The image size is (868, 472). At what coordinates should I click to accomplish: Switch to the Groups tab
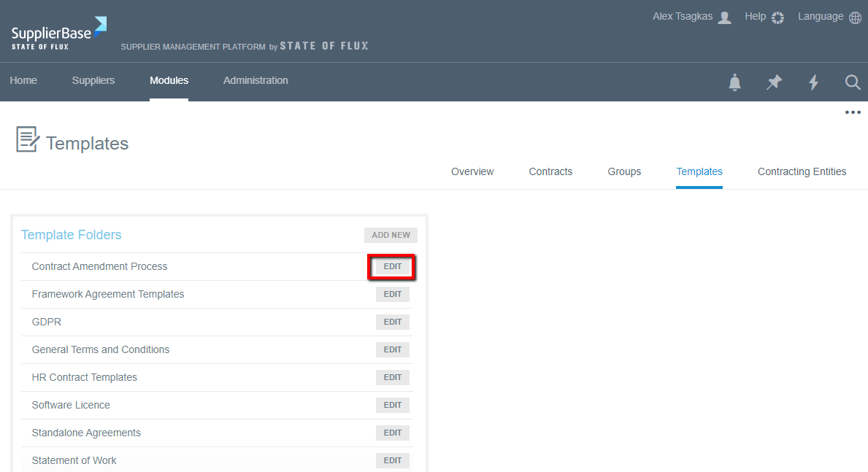point(624,172)
